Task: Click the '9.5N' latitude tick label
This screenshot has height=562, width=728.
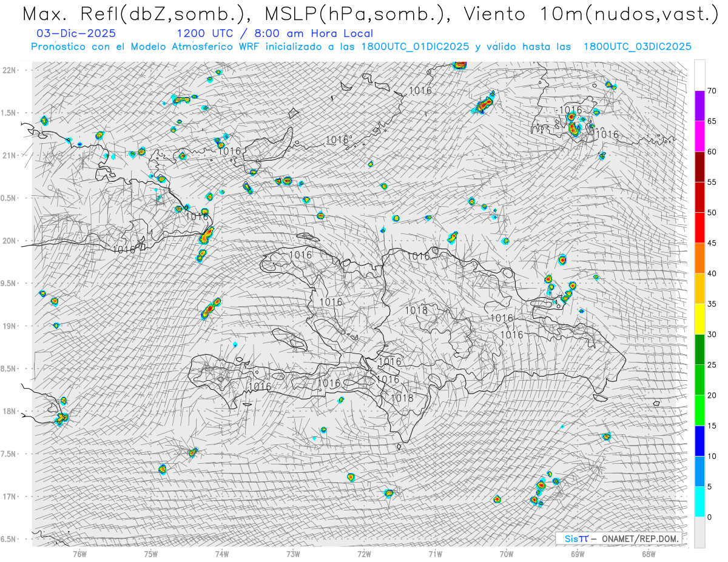Action: (9, 283)
